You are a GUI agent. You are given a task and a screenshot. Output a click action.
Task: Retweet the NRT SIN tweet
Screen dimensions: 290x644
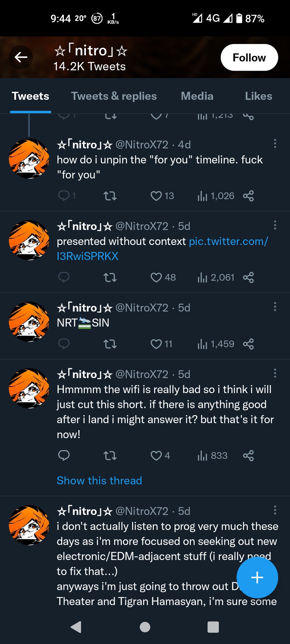point(110,344)
